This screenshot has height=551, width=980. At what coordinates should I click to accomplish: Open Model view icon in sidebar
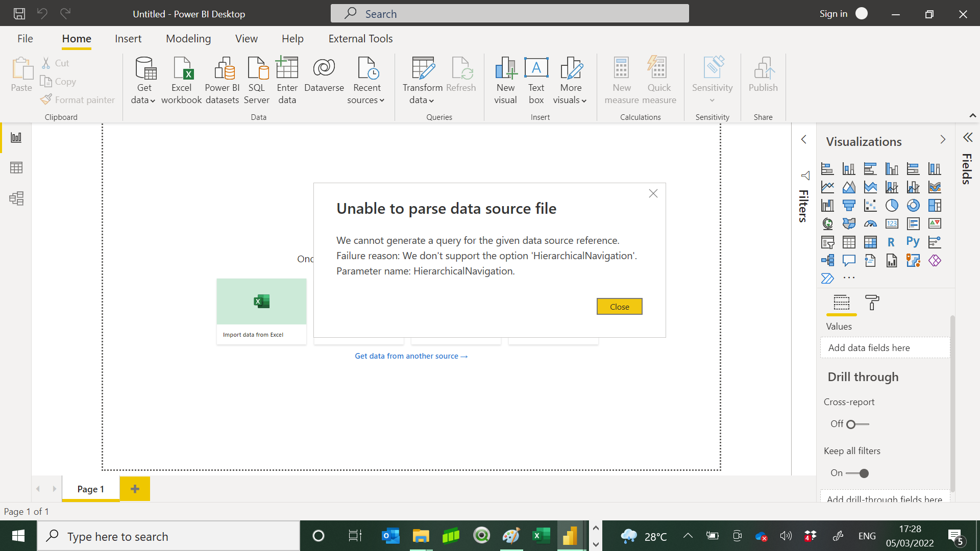pyautogui.click(x=16, y=198)
